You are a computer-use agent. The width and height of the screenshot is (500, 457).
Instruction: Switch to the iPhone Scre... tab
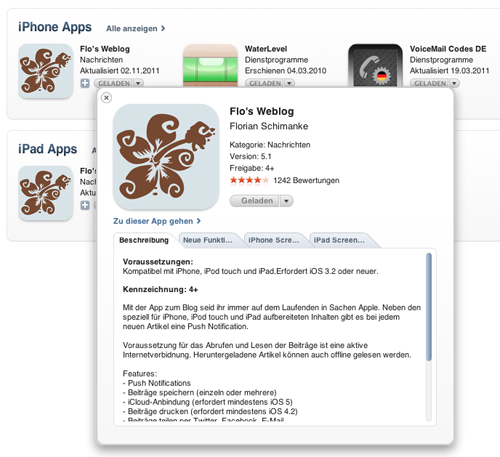pyautogui.click(x=276, y=240)
